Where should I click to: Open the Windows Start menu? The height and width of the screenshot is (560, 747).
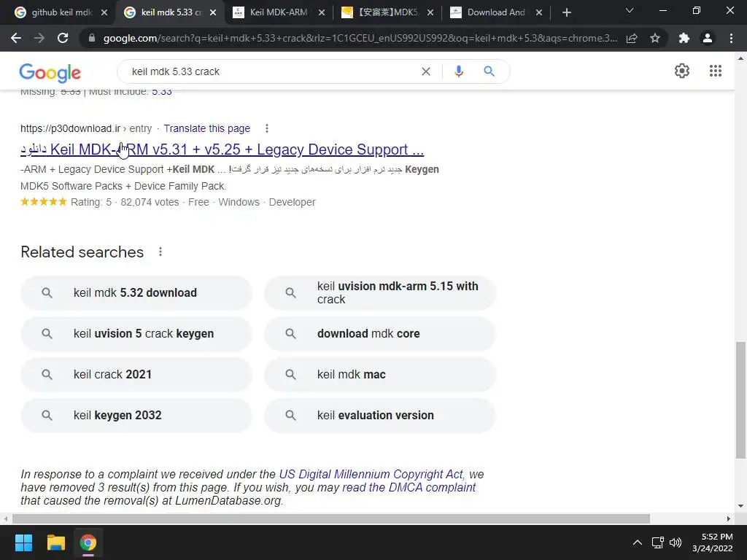coord(23,542)
